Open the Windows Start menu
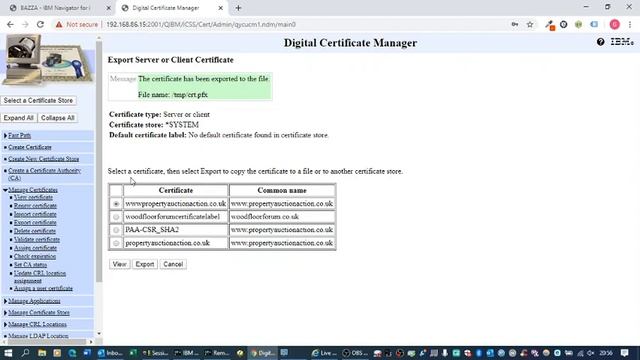The height and width of the screenshot is (360, 640). (8, 353)
